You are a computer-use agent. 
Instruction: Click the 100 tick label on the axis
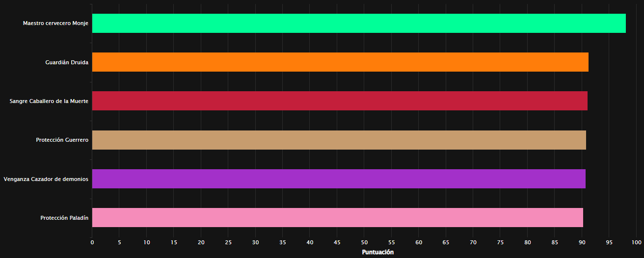click(637, 242)
